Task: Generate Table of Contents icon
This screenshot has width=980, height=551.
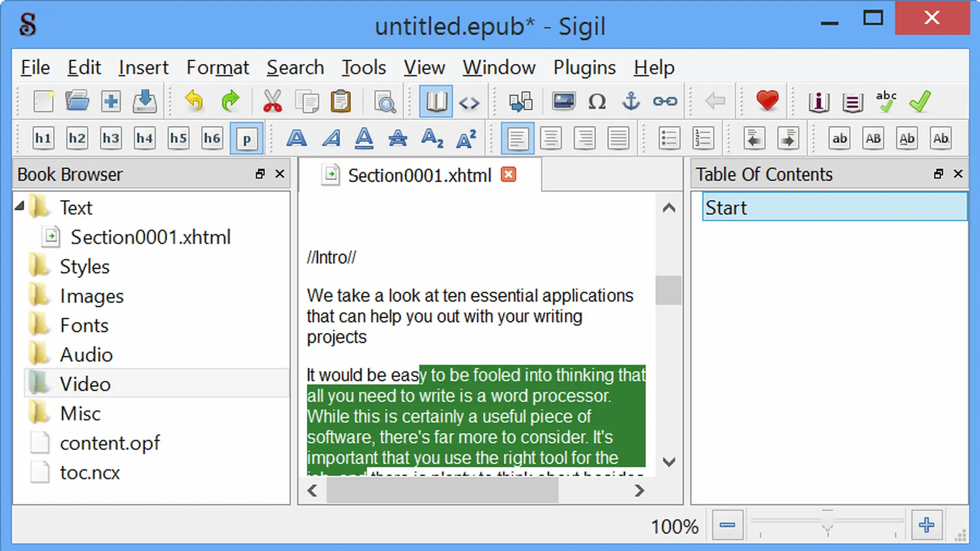Action: coord(852,102)
